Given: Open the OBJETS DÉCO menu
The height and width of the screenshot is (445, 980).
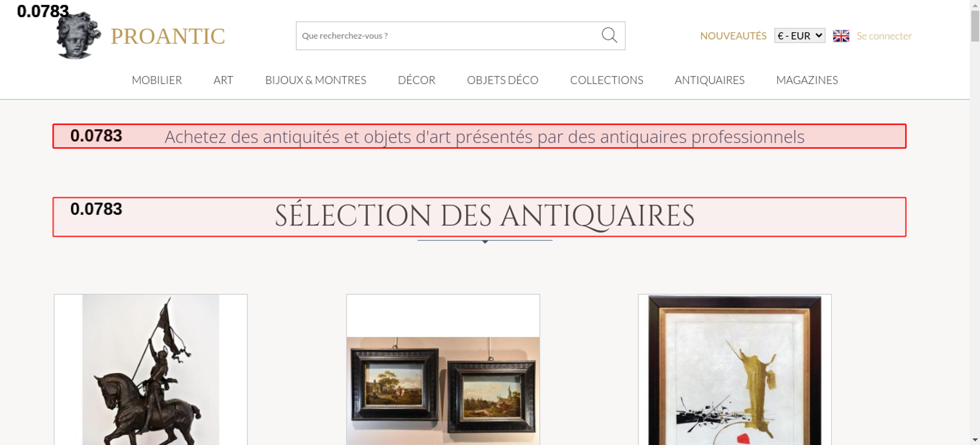Looking at the screenshot, I should (x=503, y=80).
